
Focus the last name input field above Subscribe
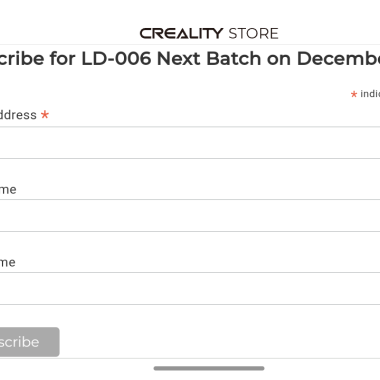190,288
